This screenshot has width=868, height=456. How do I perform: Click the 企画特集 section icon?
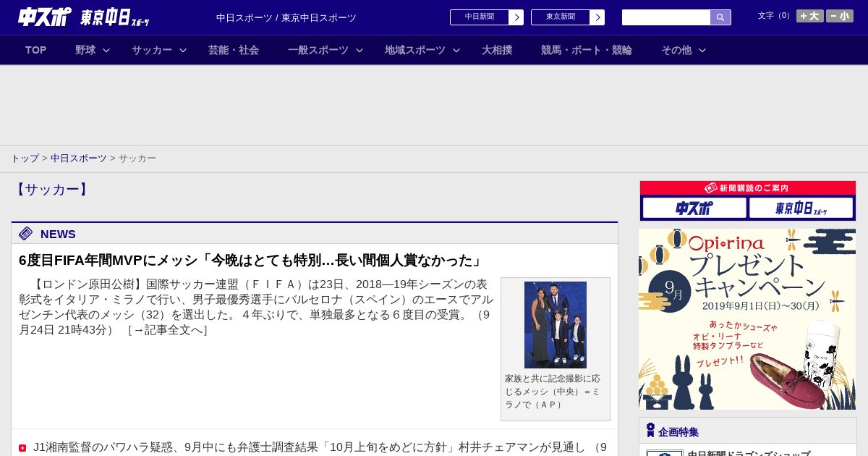point(650,431)
